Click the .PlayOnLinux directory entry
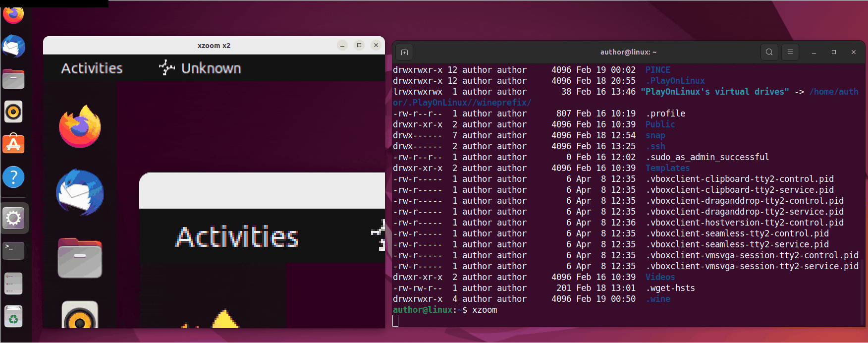Image resolution: width=868 pixels, height=343 pixels. 675,81
